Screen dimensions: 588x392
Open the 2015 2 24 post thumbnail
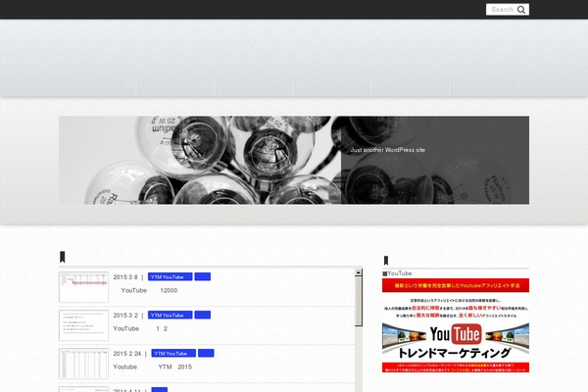point(83,364)
